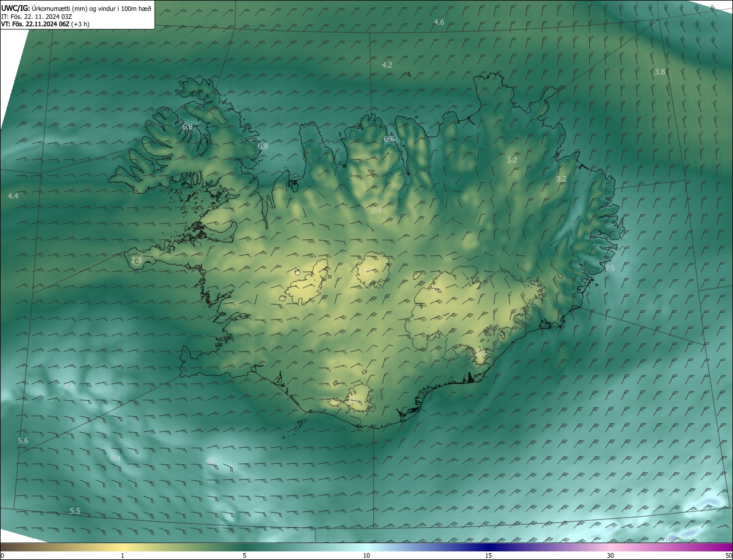Click the colorbar tick label 15
Image resolution: width=733 pixels, height=560 pixels.
click(x=488, y=555)
